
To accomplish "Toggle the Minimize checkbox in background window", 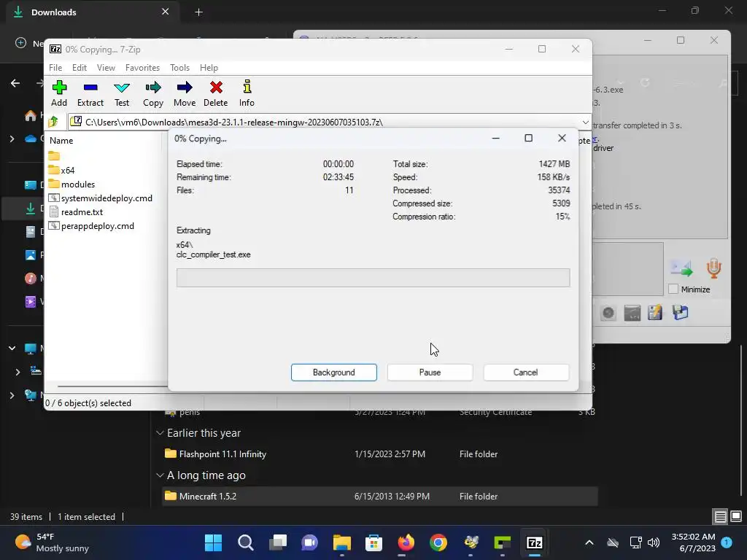I will click(x=673, y=289).
